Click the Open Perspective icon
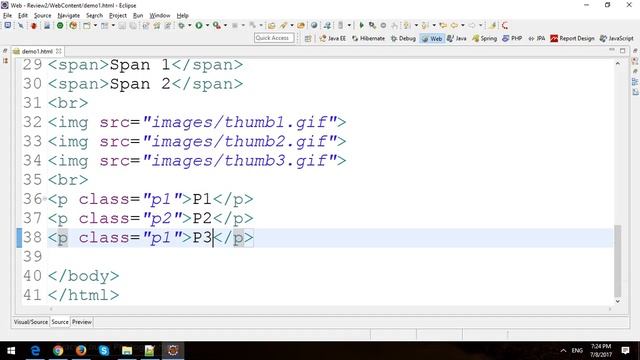This screenshot has height=360, width=640. tap(308, 38)
